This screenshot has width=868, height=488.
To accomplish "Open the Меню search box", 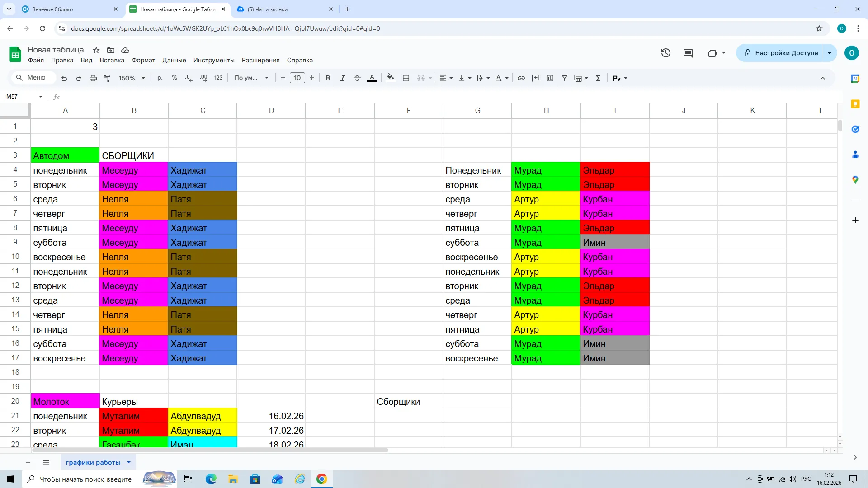I will [x=33, y=78].
